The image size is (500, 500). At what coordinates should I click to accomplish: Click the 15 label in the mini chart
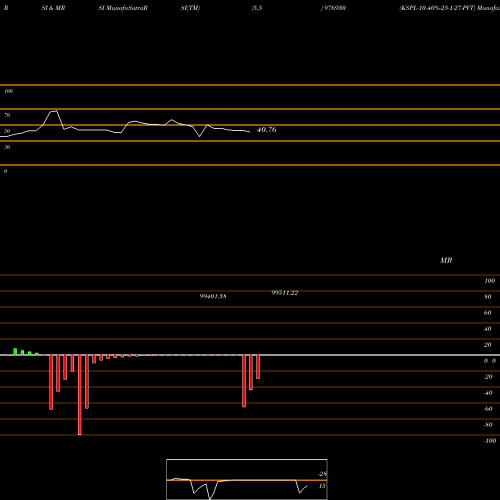(322, 486)
